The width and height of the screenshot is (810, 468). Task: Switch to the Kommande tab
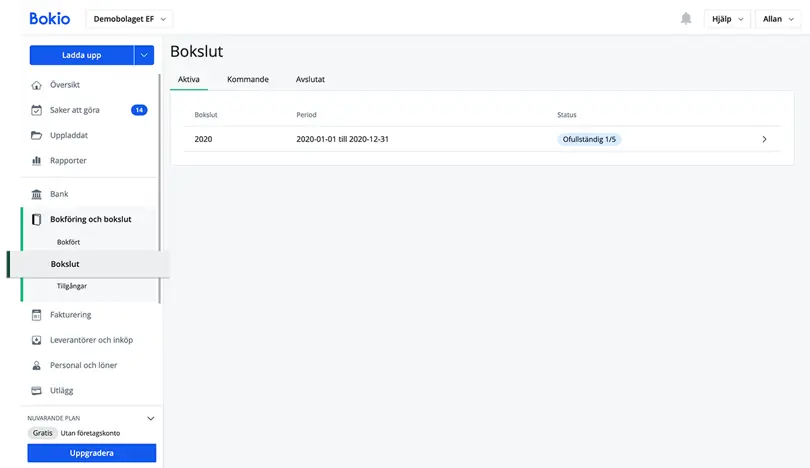point(248,80)
